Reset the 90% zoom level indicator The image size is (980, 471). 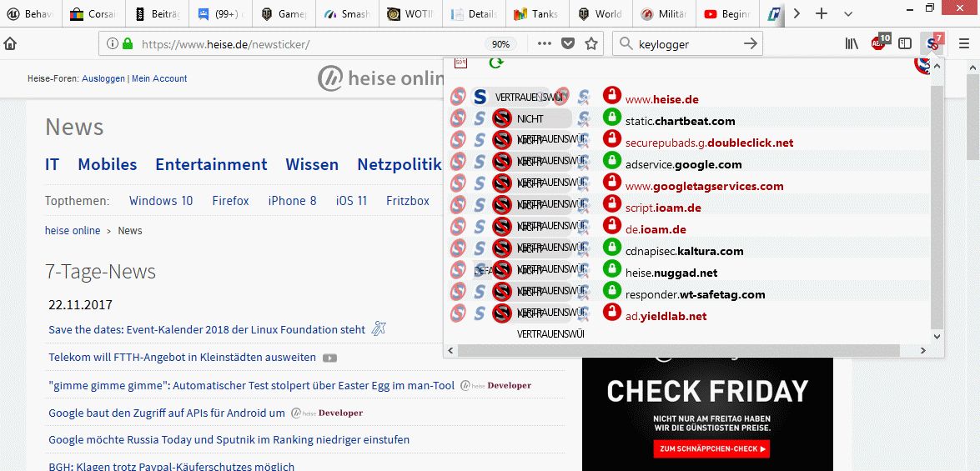500,43
